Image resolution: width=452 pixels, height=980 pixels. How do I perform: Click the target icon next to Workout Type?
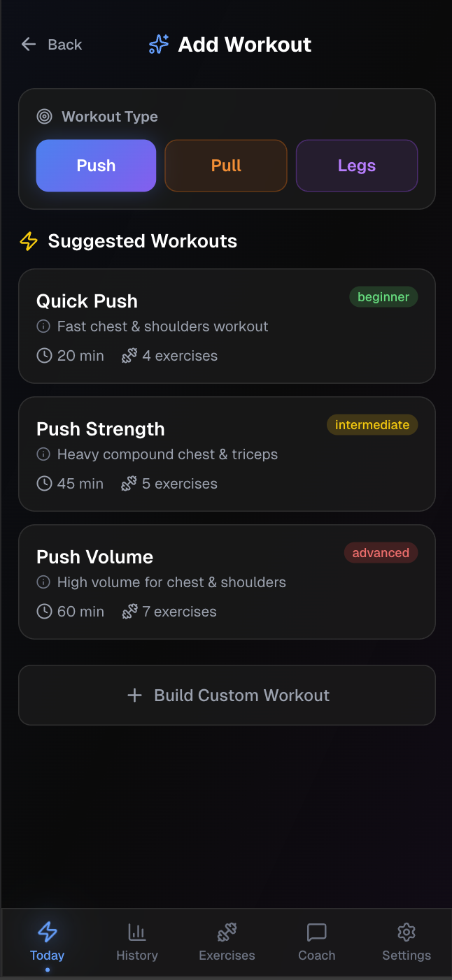45,117
